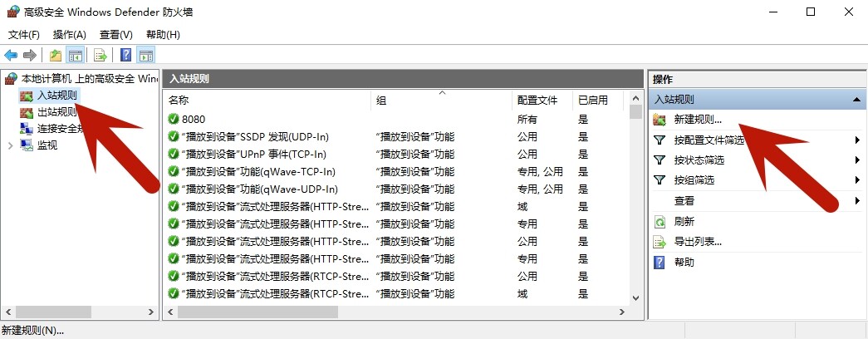Screen dimensions: 868x339
Task: Open 按状态筛选 filter submenu
Action: click(699, 160)
